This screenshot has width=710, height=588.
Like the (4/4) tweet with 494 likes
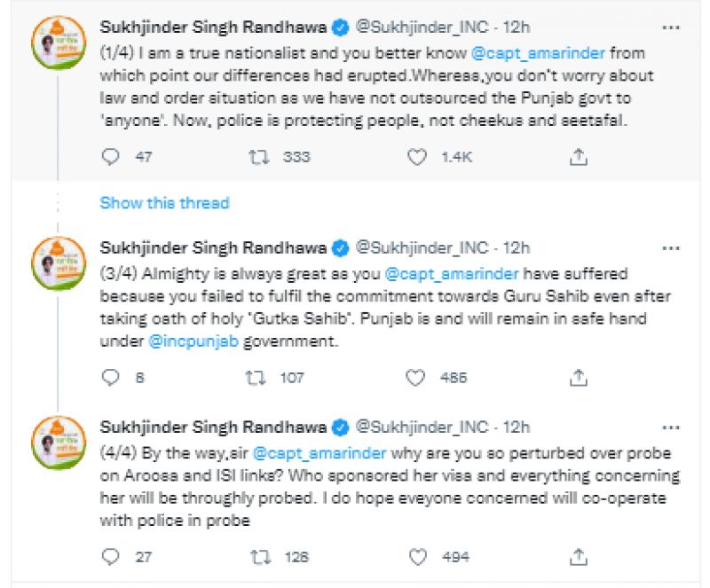(417, 557)
